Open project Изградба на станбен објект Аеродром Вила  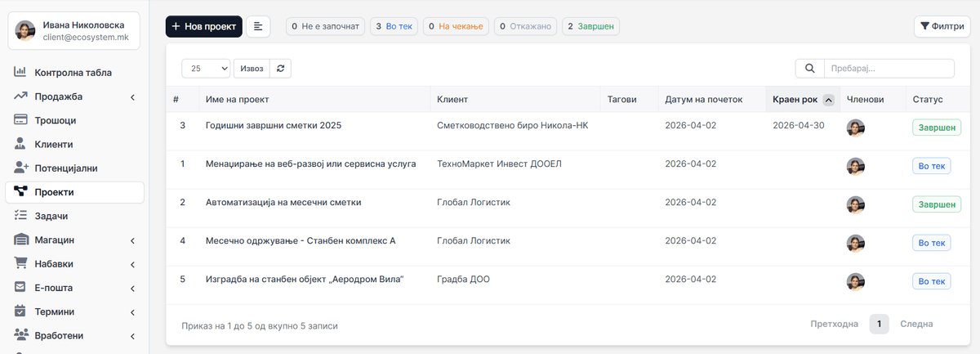pos(305,279)
